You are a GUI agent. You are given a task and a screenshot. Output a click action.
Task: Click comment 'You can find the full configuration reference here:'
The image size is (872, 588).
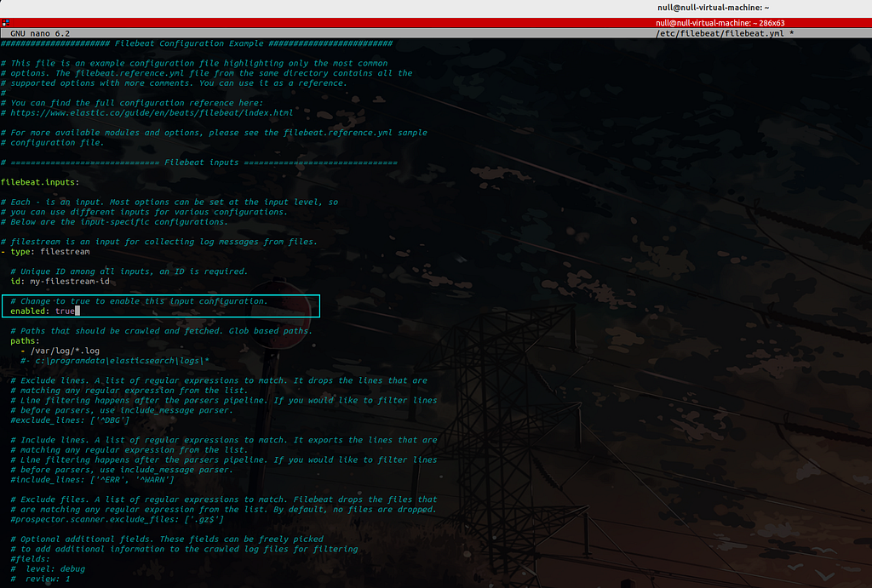pos(132,103)
